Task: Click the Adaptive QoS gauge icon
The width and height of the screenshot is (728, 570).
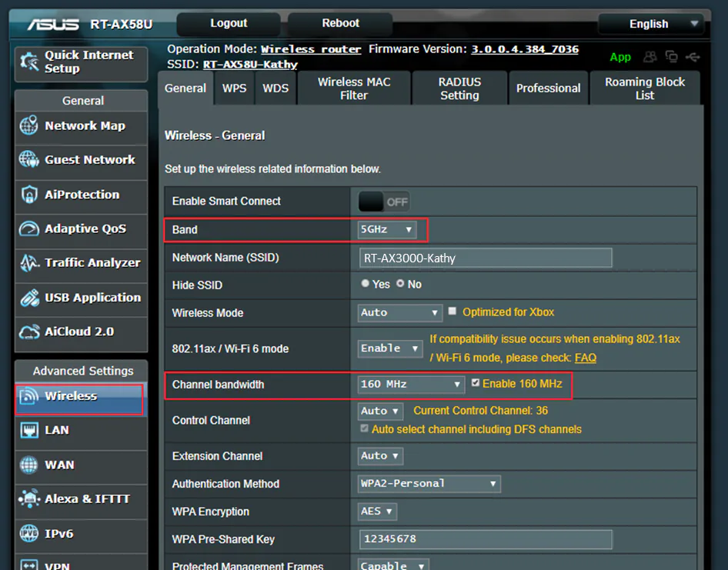Action: (28, 228)
